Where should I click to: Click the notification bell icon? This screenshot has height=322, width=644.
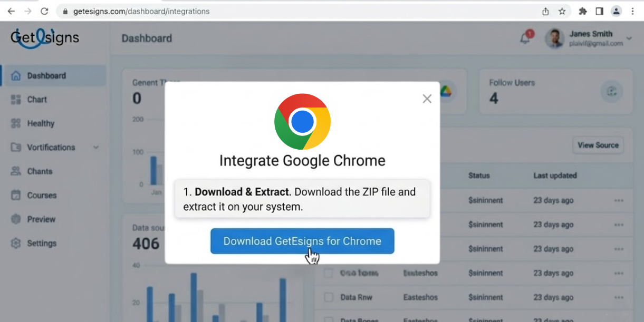525,38
